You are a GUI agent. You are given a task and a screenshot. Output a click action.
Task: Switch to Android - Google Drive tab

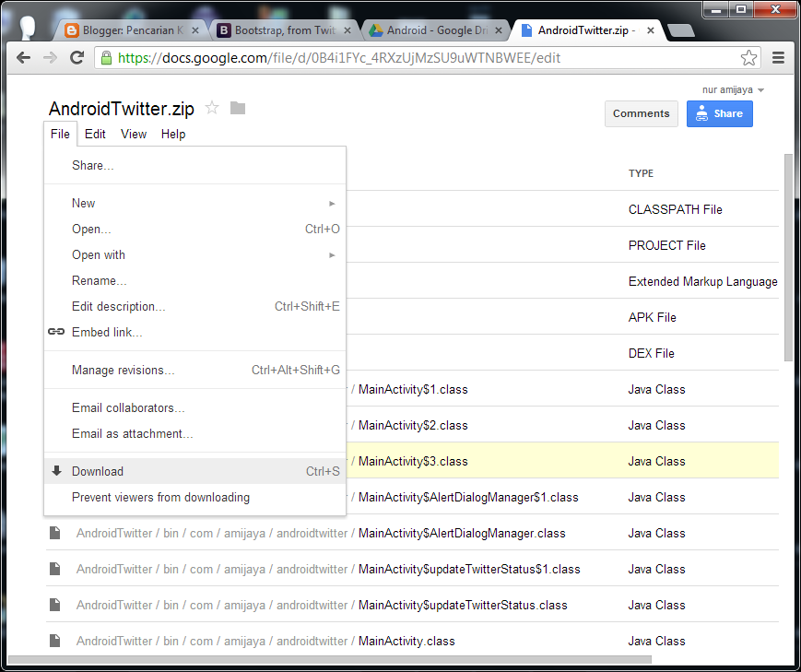coord(436,30)
